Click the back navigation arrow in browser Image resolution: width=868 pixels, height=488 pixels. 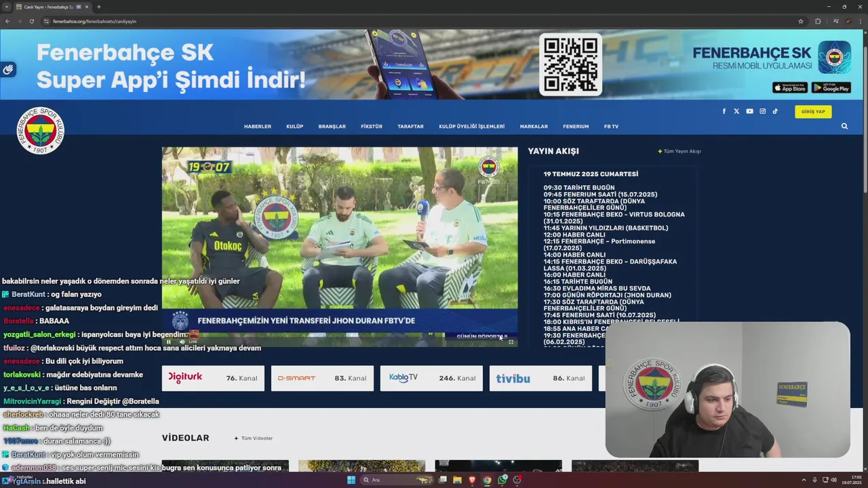pos(7,21)
